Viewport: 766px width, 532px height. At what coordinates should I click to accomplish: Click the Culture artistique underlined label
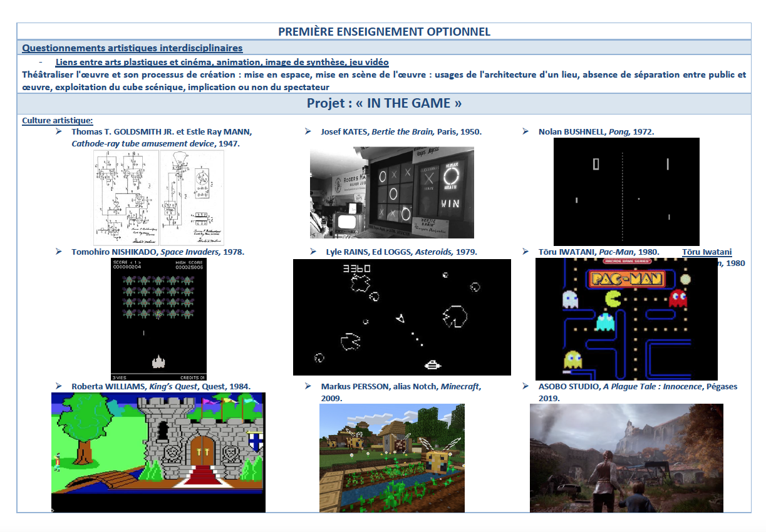[58, 120]
